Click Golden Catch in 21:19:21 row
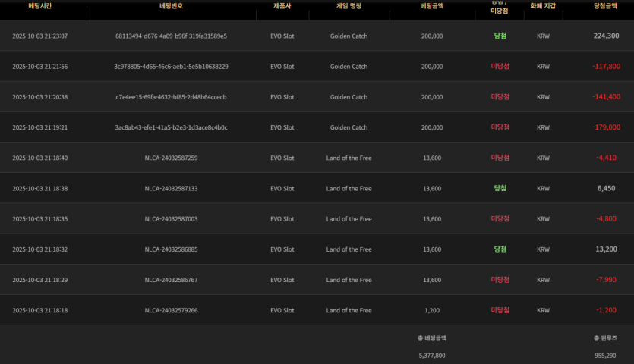634x364 pixels. tap(349, 127)
